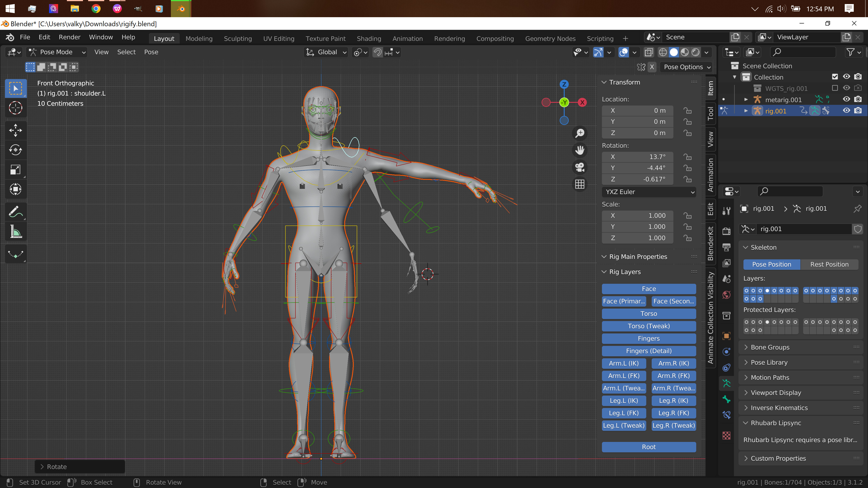Click the Scale Y value field

[637, 227]
